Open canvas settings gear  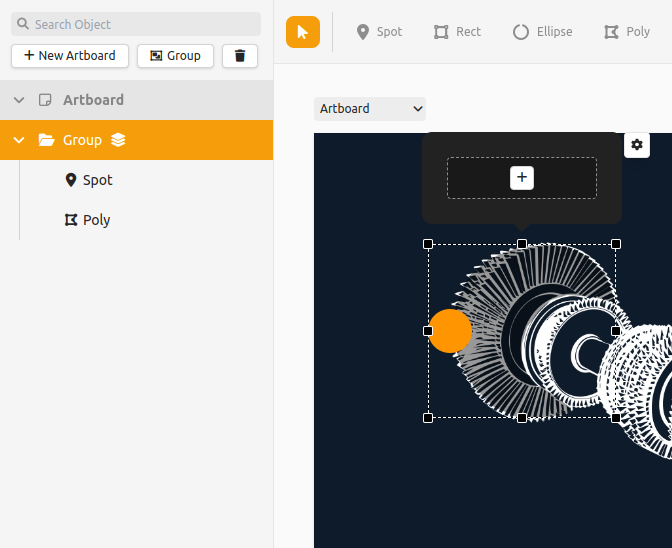pyautogui.click(x=637, y=145)
